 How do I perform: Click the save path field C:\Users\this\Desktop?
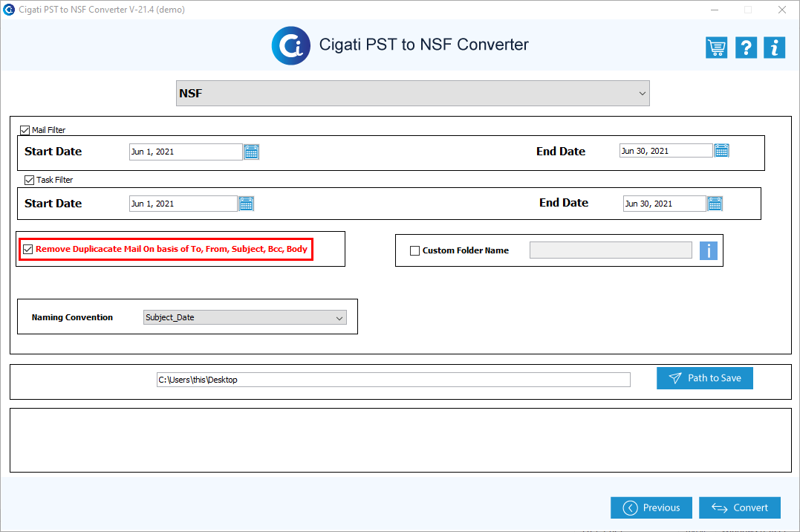click(x=394, y=380)
